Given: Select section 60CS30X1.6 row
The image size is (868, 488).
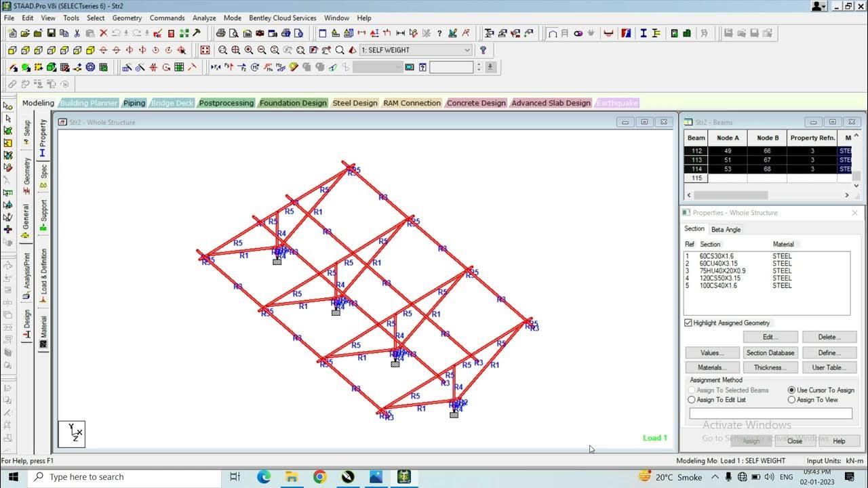Looking at the screenshot, I should [x=767, y=256].
